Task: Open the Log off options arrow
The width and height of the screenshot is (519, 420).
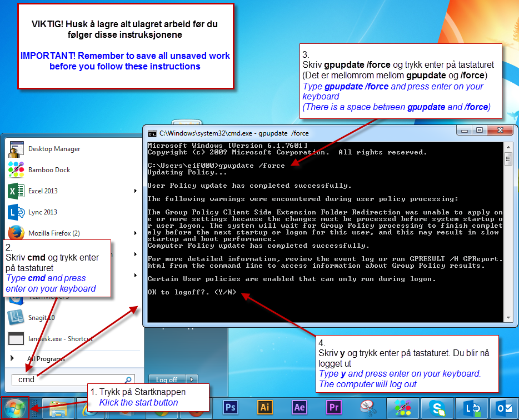Action: [192, 379]
